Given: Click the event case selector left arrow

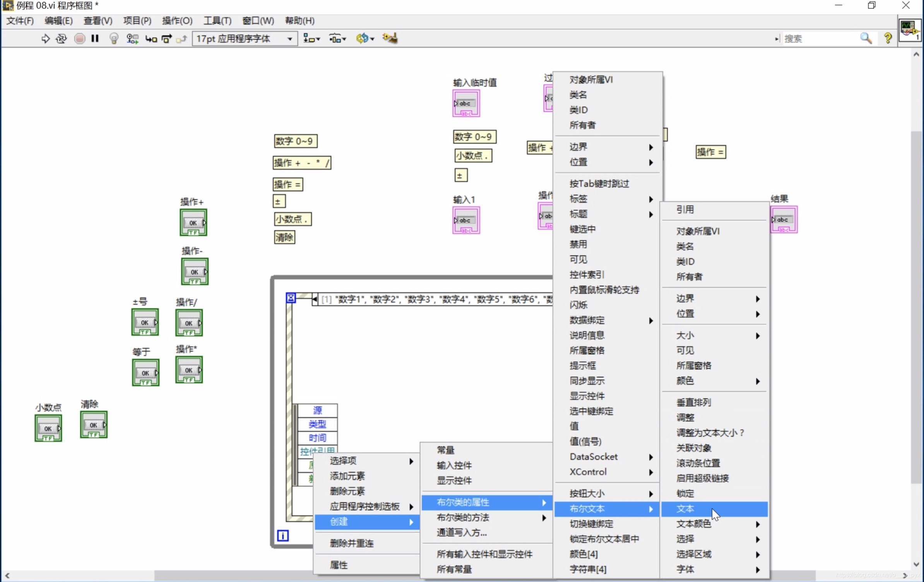Looking at the screenshot, I should [315, 299].
